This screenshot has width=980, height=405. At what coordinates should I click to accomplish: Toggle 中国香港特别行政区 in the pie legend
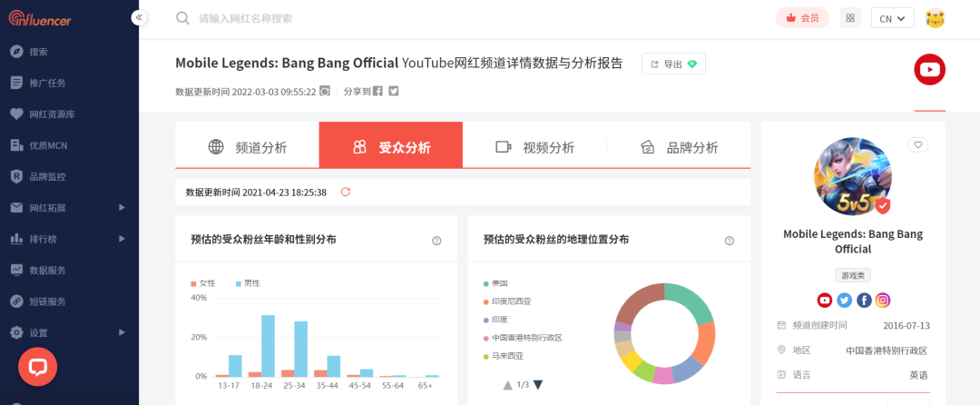524,338
